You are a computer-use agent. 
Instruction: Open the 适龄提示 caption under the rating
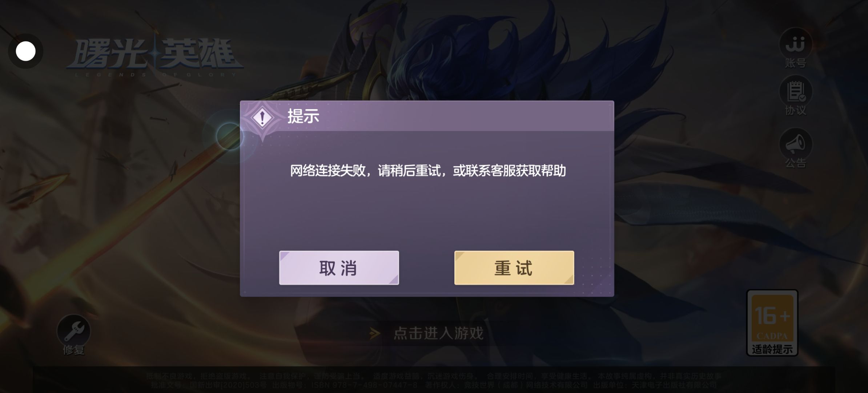click(772, 349)
